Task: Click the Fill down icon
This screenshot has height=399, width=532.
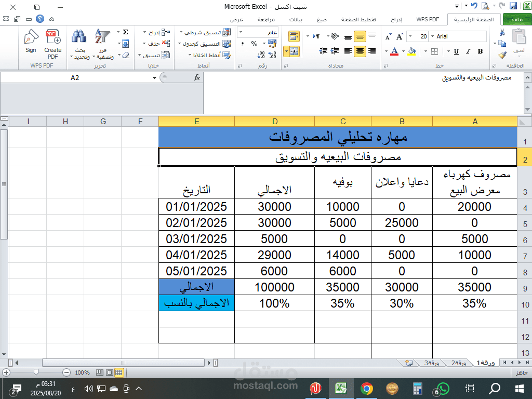Action: 125,44
